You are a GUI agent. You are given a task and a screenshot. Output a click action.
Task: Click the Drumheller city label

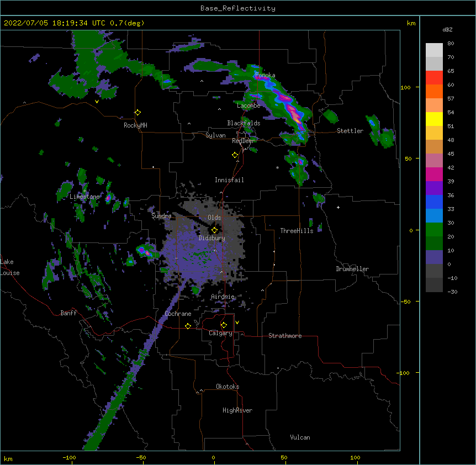[x=352, y=269]
